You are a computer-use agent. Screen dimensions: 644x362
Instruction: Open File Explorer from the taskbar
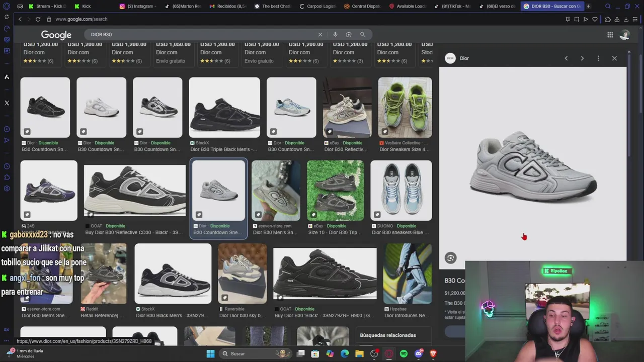pyautogui.click(x=359, y=353)
